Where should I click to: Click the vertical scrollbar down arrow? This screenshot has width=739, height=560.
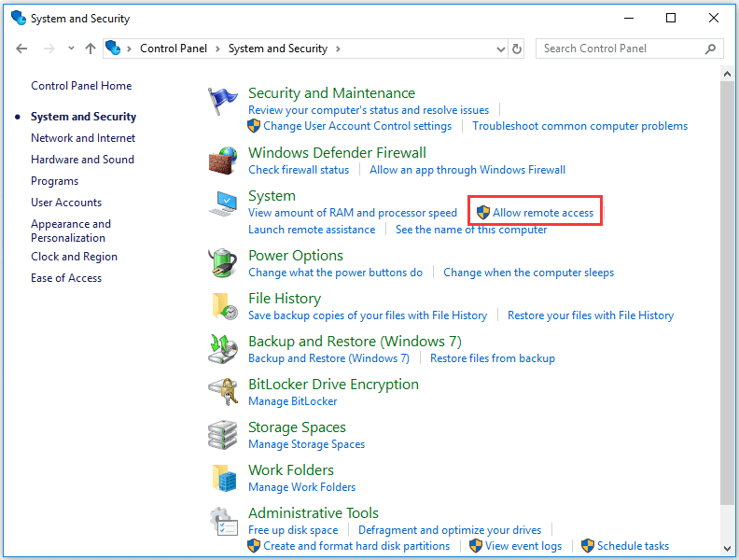coord(728,549)
